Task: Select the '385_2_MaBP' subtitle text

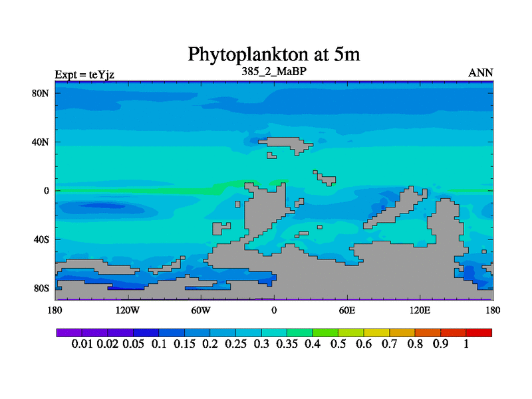Action: point(273,70)
